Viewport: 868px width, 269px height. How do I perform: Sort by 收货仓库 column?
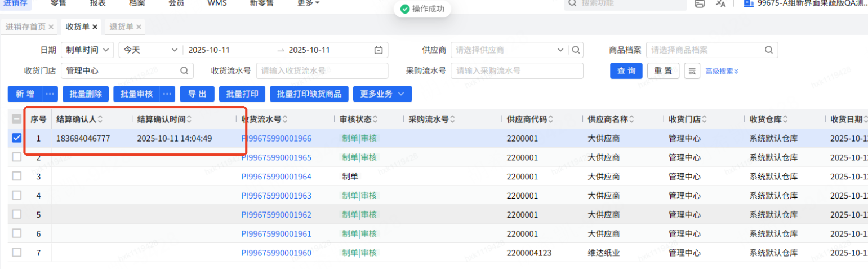pyautogui.click(x=785, y=119)
